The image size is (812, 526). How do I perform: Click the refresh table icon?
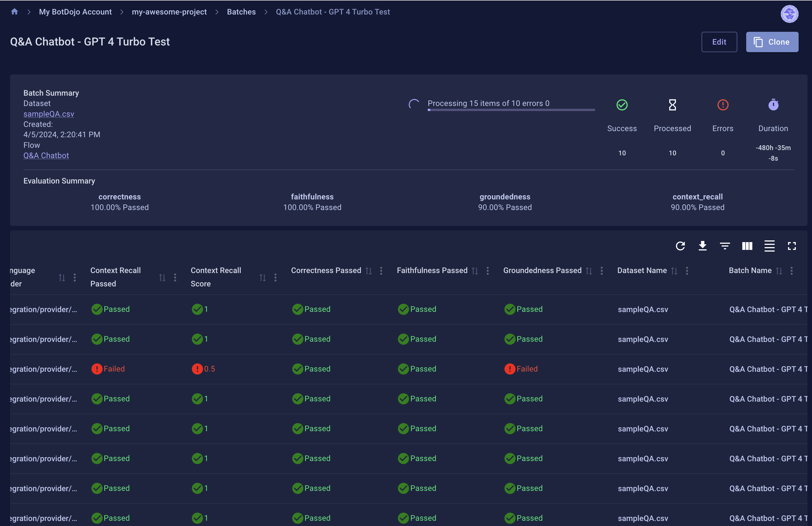click(x=680, y=246)
